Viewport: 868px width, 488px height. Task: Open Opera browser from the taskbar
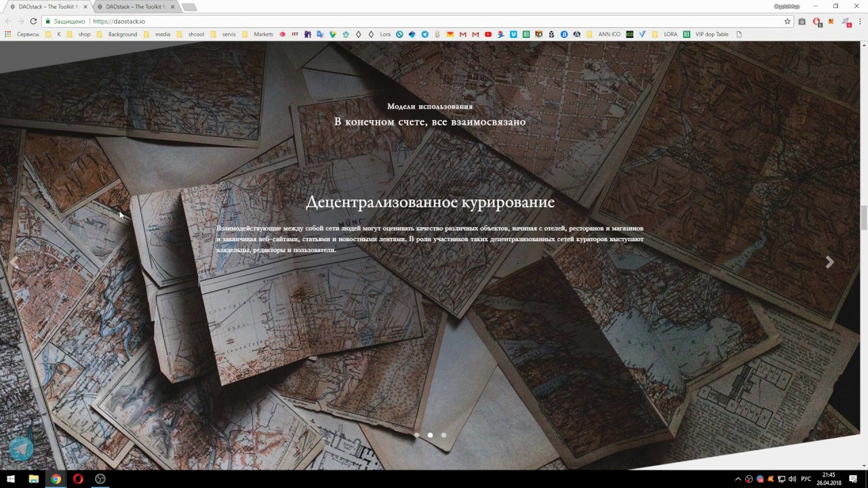[78, 479]
